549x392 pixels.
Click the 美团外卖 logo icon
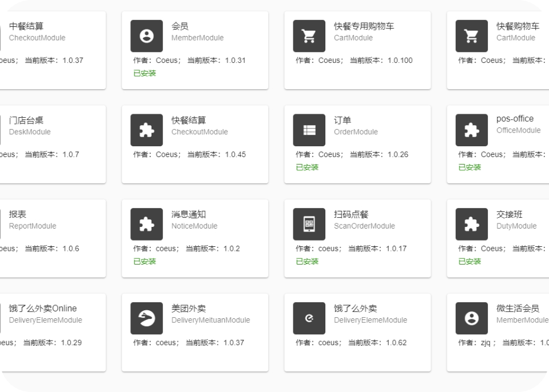pos(146,318)
